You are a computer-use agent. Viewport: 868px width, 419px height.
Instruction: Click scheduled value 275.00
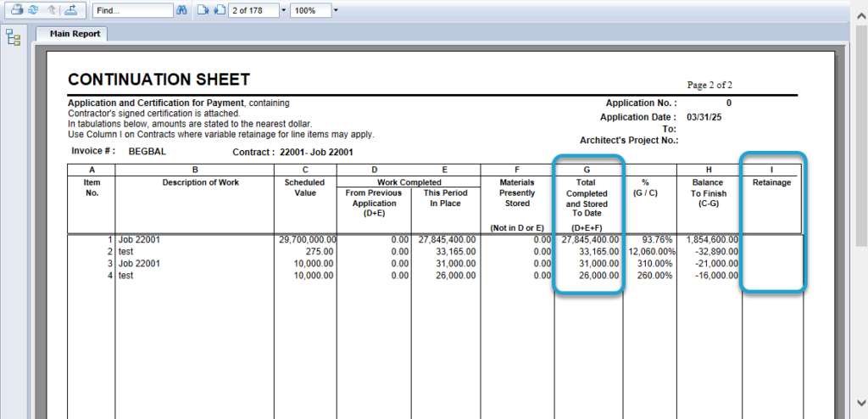320,252
